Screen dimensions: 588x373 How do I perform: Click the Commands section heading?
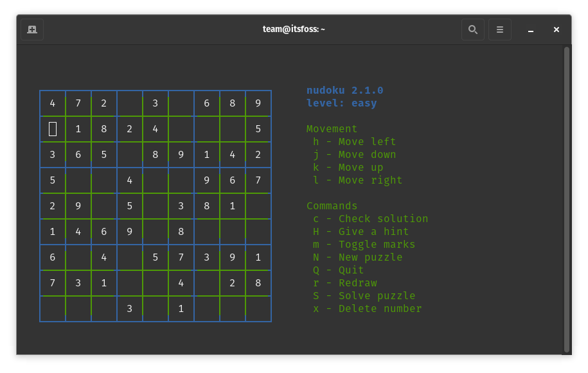[x=332, y=205]
